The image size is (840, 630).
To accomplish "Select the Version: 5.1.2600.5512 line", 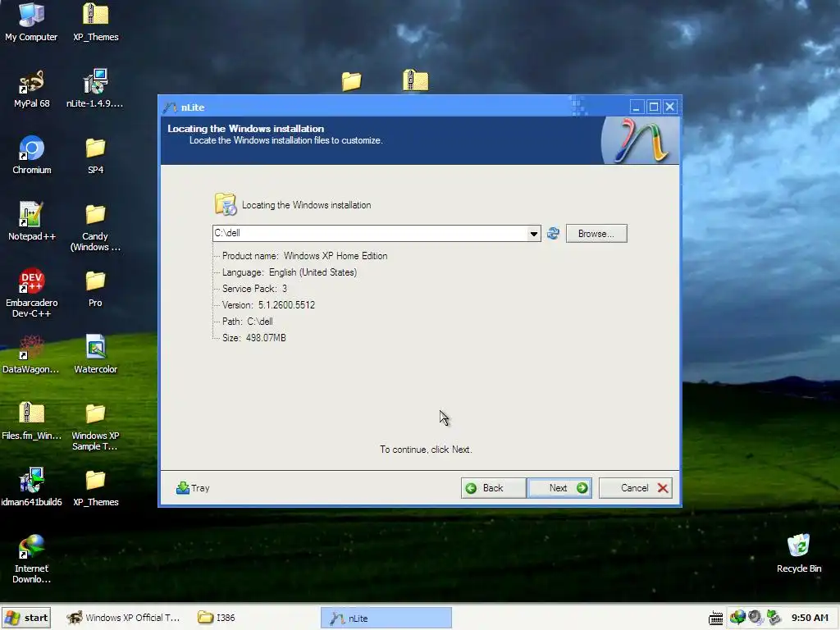I will 268,305.
